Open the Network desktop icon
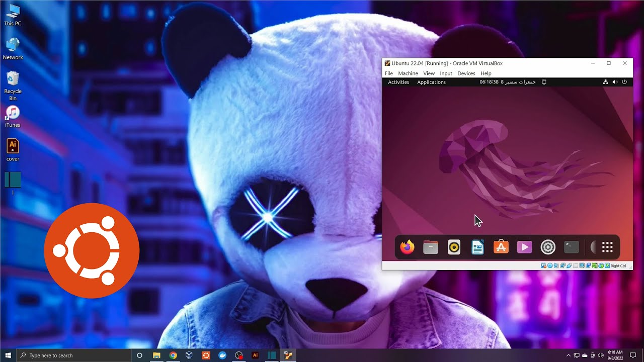 [x=13, y=49]
